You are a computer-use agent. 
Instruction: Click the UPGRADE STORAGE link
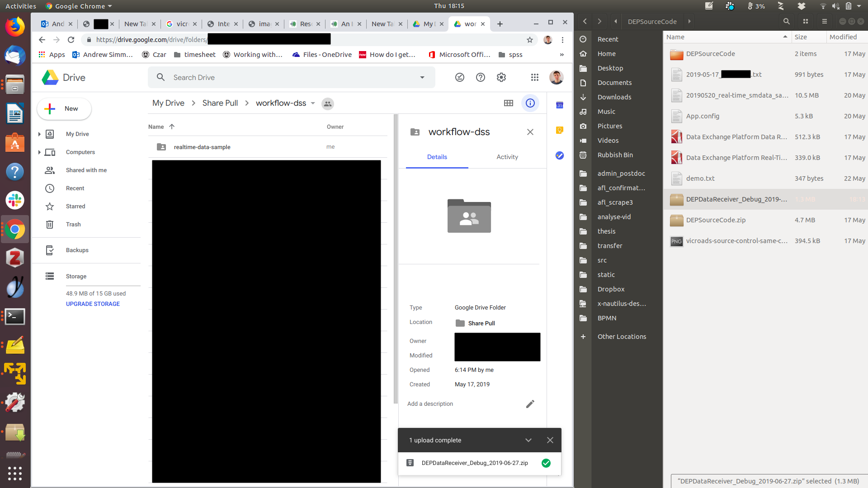[93, 304]
